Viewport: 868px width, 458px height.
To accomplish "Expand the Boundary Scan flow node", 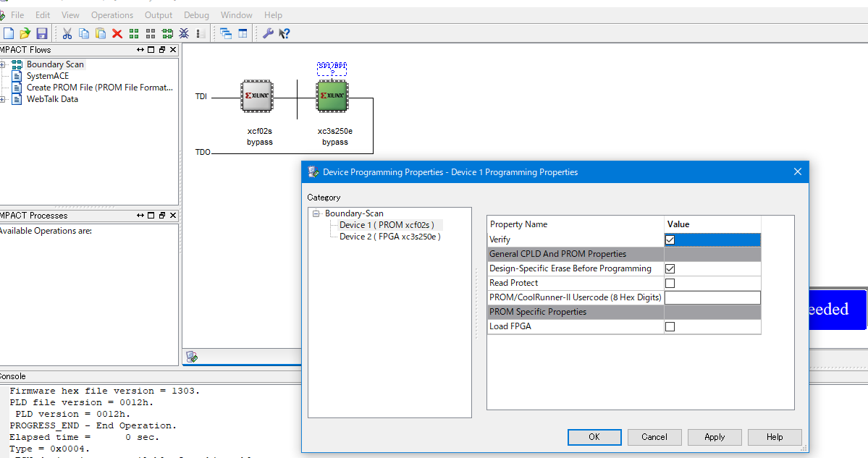I will (3, 64).
